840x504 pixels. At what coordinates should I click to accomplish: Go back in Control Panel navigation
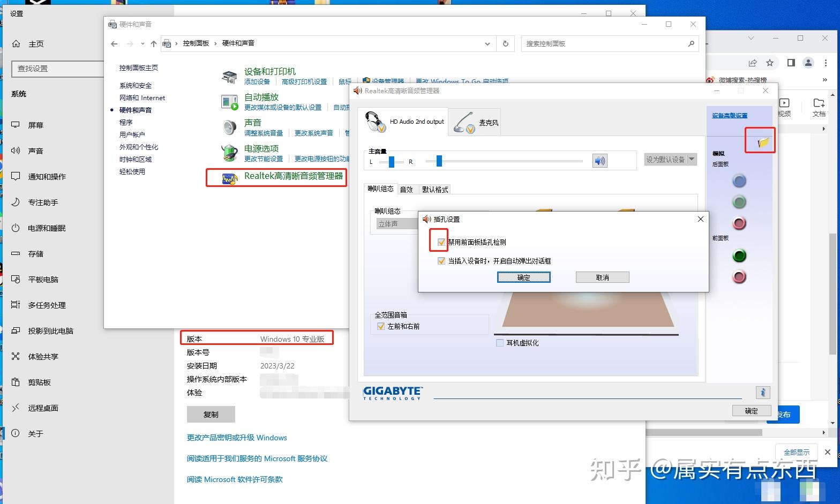tap(114, 43)
